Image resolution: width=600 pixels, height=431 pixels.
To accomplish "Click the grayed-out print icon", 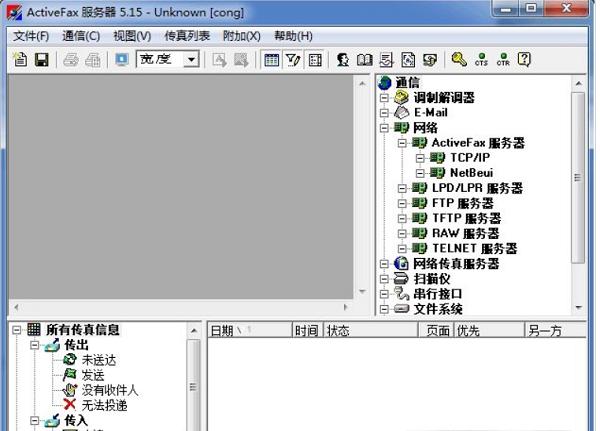I will pyautogui.click(x=71, y=60).
